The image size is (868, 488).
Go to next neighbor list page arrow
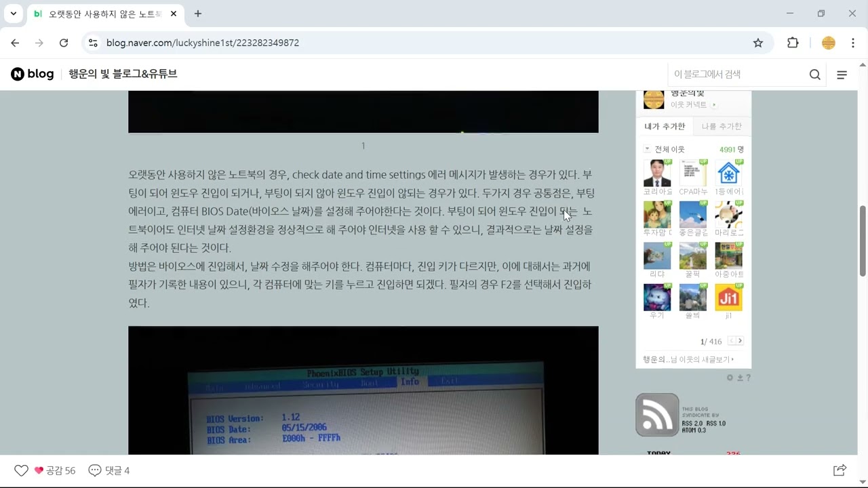pos(740,341)
